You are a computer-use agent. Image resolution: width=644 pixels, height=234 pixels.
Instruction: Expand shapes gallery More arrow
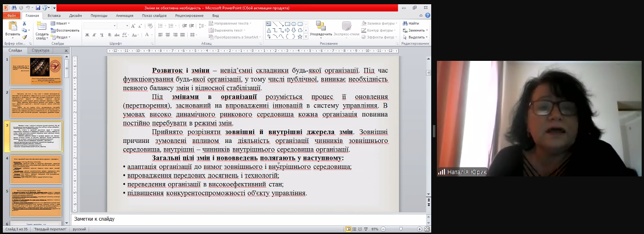tap(306, 36)
